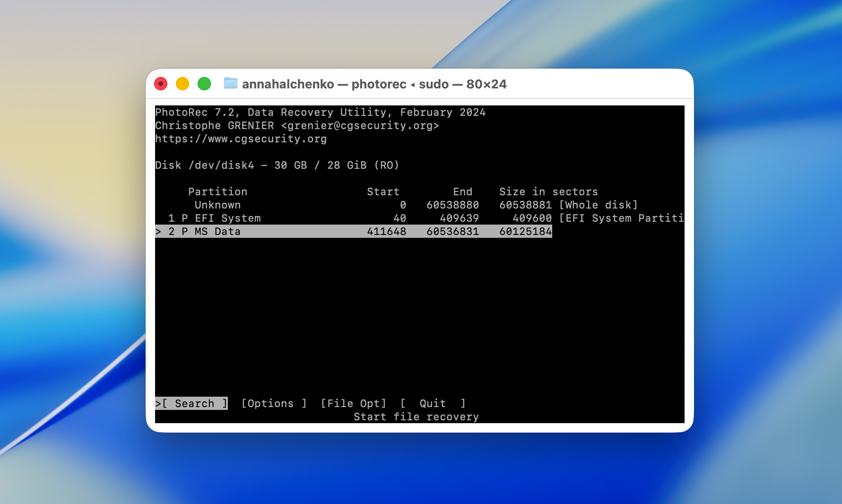Click the Partition column header
Viewport: 842px width, 504px height.
pyautogui.click(x=218, y=191)
